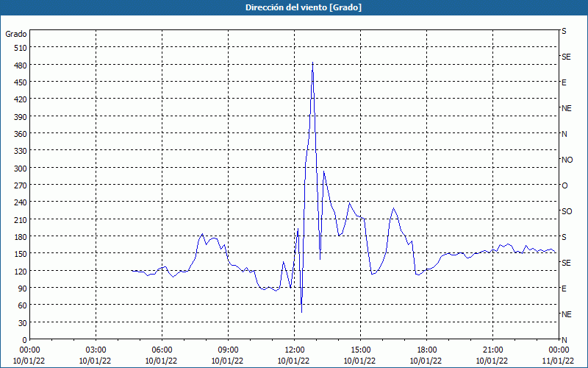Click the 'NO' compass label on right axis

567,160
